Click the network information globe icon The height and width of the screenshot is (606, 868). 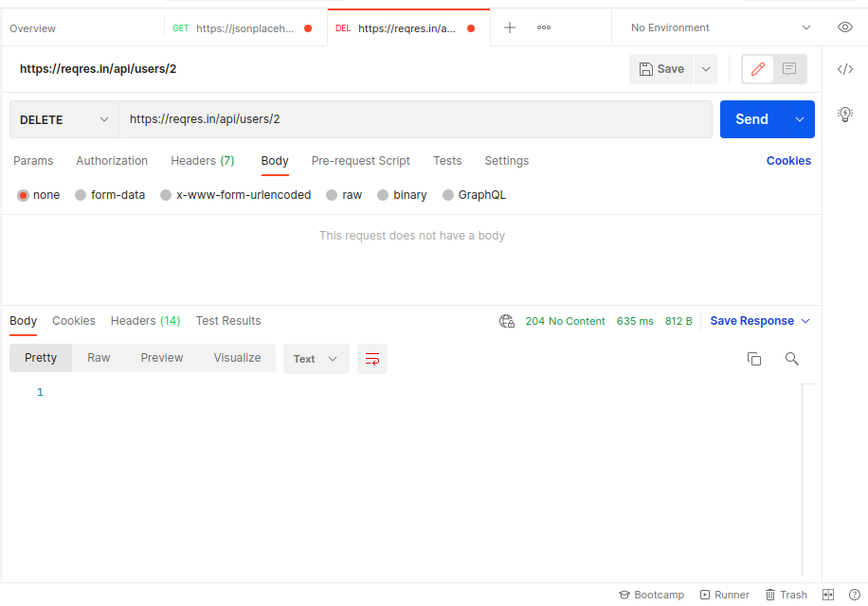coord(507,321)
